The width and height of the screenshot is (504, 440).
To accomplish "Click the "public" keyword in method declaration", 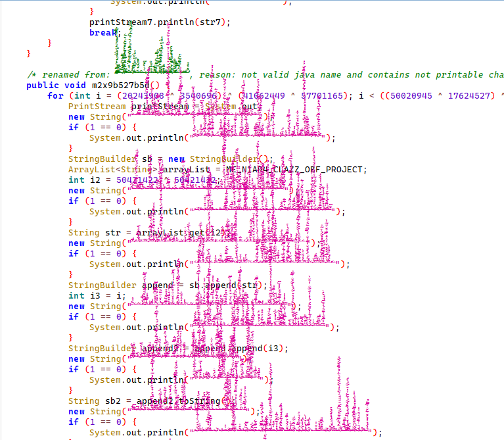I will [x=42, y=85].
